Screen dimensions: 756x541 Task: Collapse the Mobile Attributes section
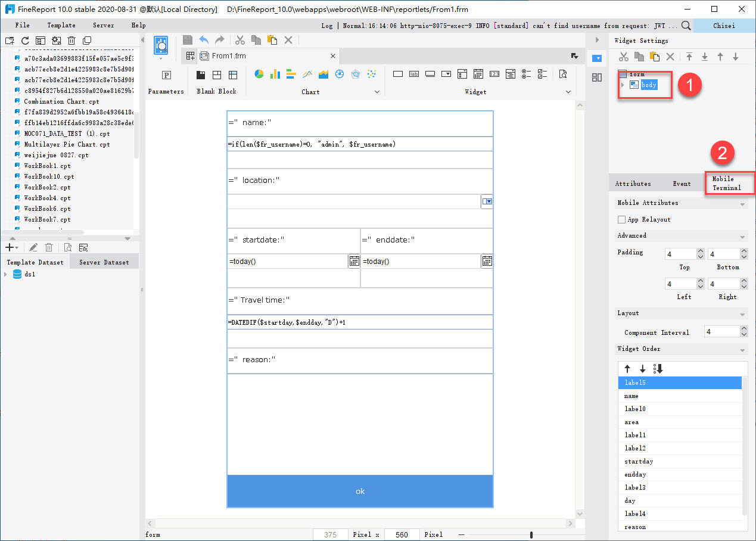click(x=742, y=204)
